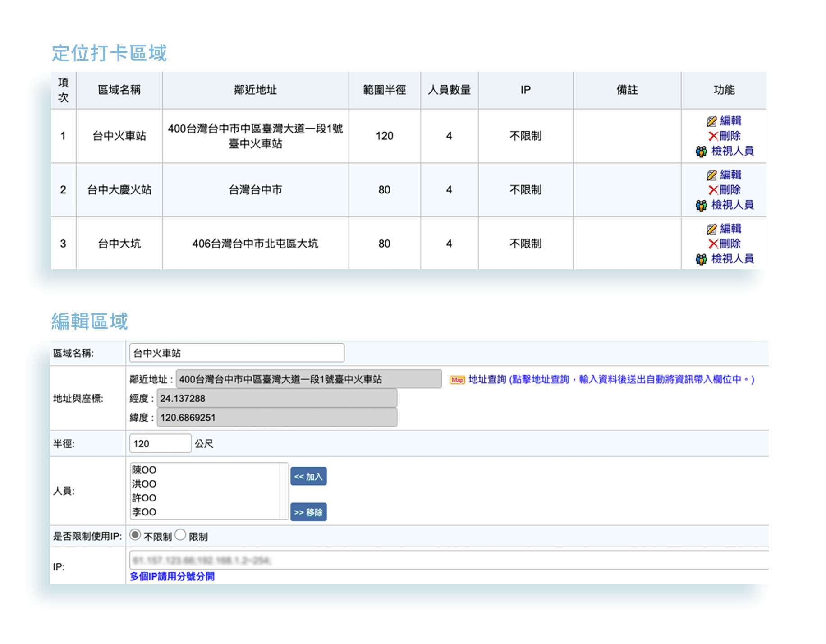The image size is (826, 644).
Task: Click the edit pencil icon for 台中火車站
Action: [x=711, y=121]
